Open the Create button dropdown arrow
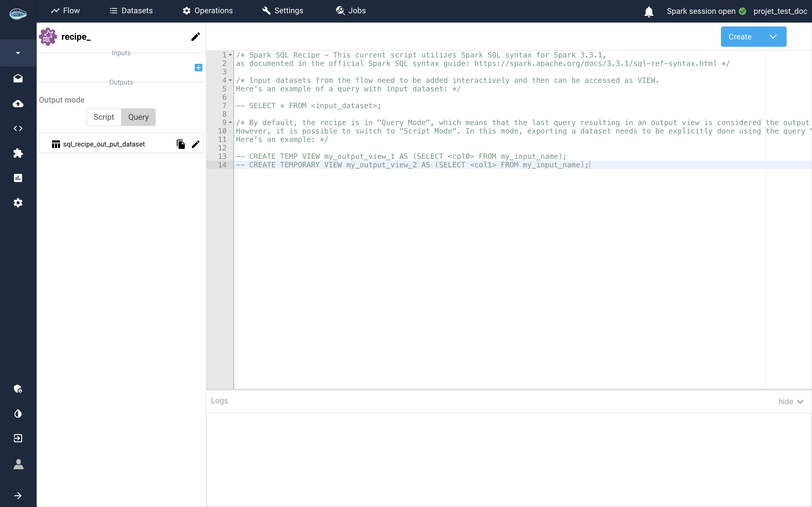Viewport: 812px width, 507px height. click(x=773, y=37)
